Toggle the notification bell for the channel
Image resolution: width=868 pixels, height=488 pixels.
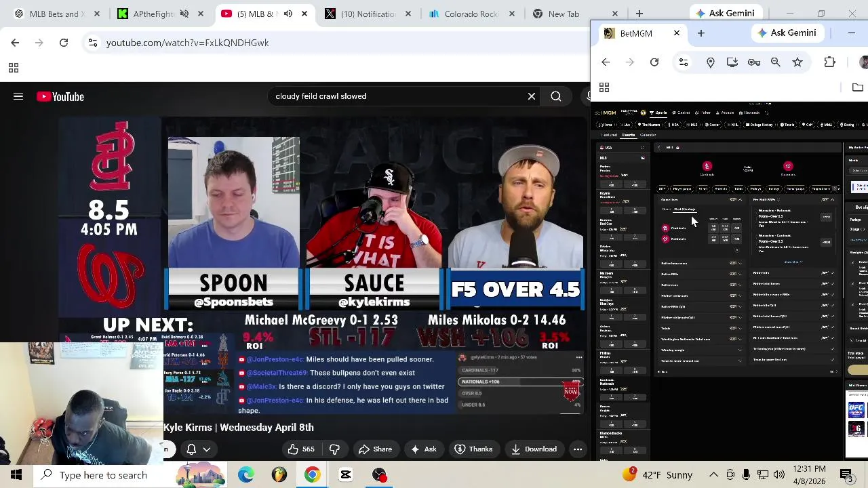click(191, 449)
